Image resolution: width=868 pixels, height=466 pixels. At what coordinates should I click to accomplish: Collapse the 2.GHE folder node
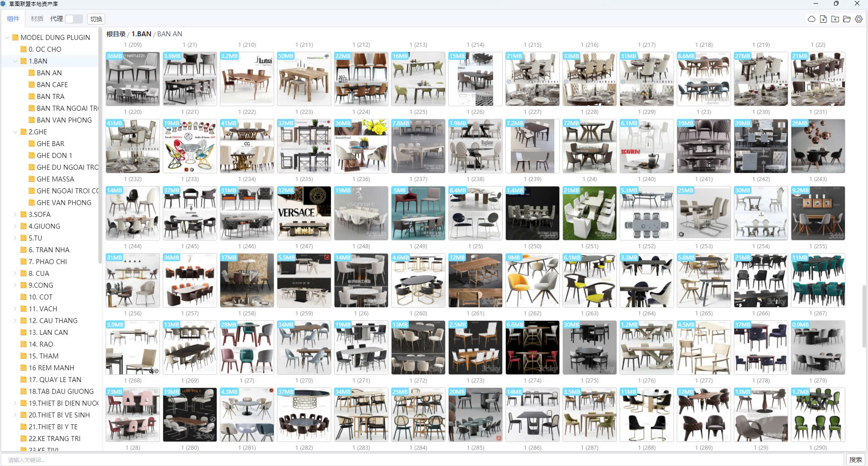15,132
